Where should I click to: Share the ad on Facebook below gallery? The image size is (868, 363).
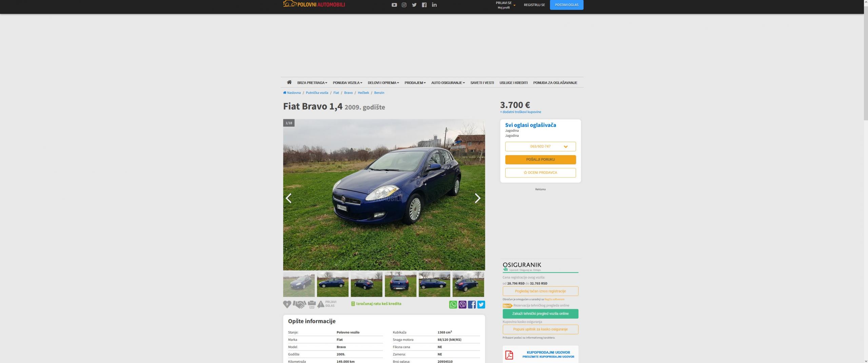click(x=472, y=304)
